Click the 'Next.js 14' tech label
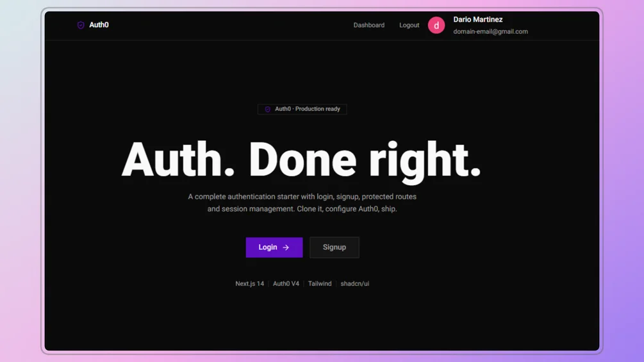This screenshot has width=644, height=362. pos(250,284)
